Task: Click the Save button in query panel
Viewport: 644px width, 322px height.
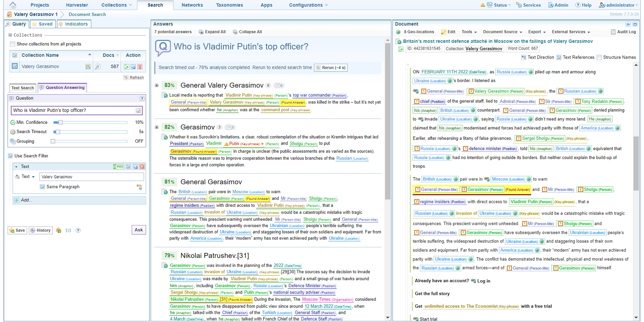Action: pos(17,230)
